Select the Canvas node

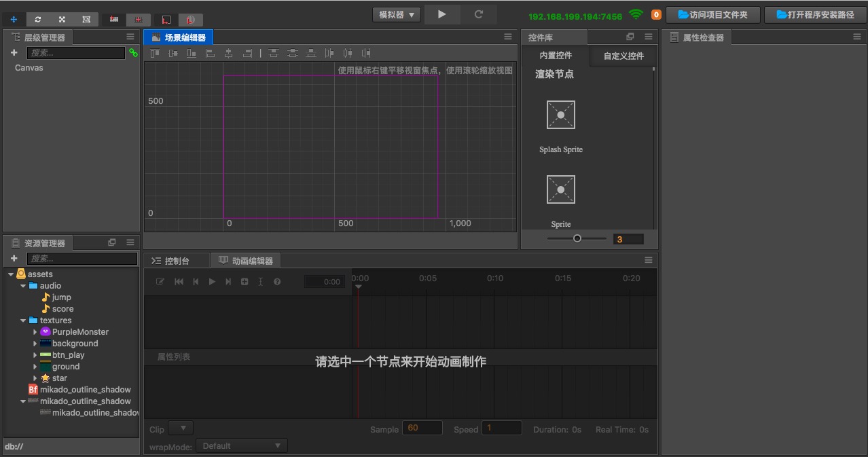[29, 68]
